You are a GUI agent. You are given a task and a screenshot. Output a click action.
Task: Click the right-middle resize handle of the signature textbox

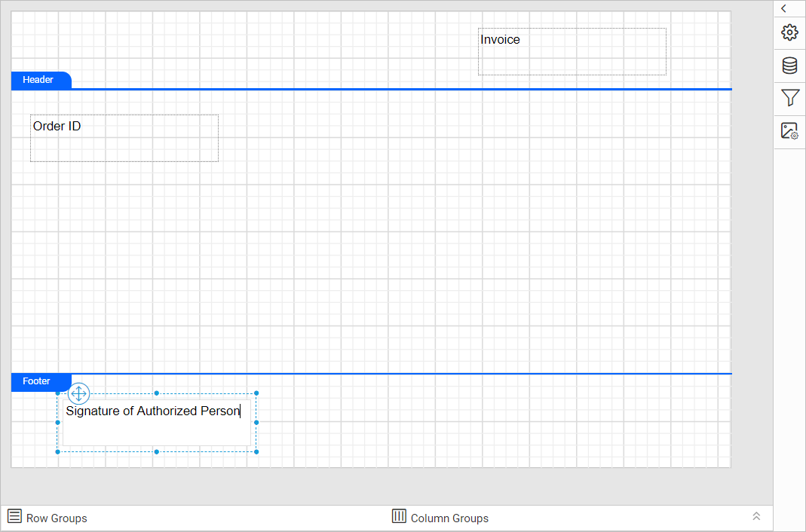click(x=256, y=422)
